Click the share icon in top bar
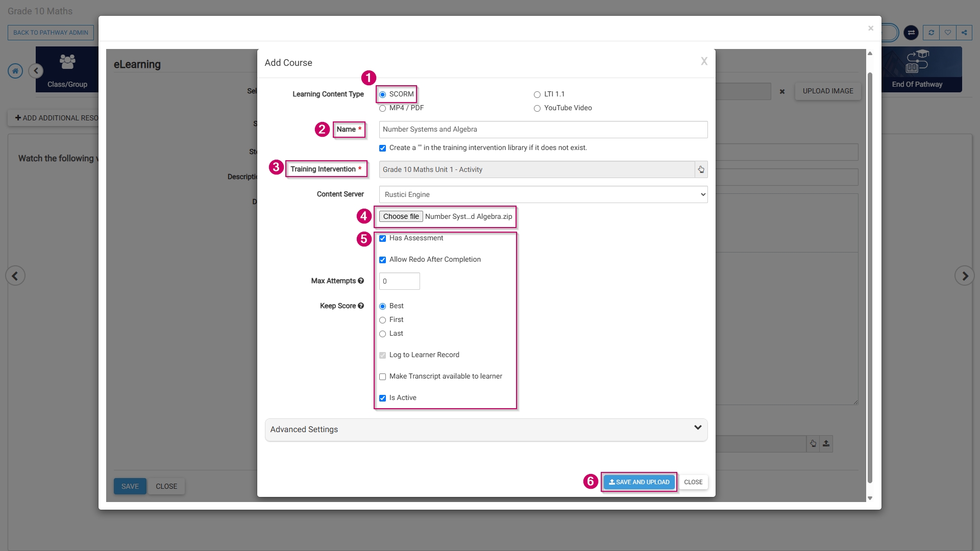This screenshot has width=980, height=551. pyautogui.click(x=964, y=33)
